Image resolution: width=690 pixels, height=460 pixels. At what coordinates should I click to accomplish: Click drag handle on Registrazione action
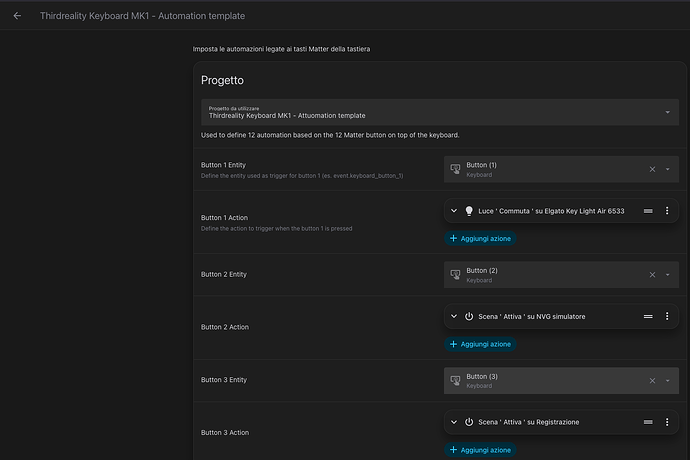pyautogui.click(x=647, y=422)
